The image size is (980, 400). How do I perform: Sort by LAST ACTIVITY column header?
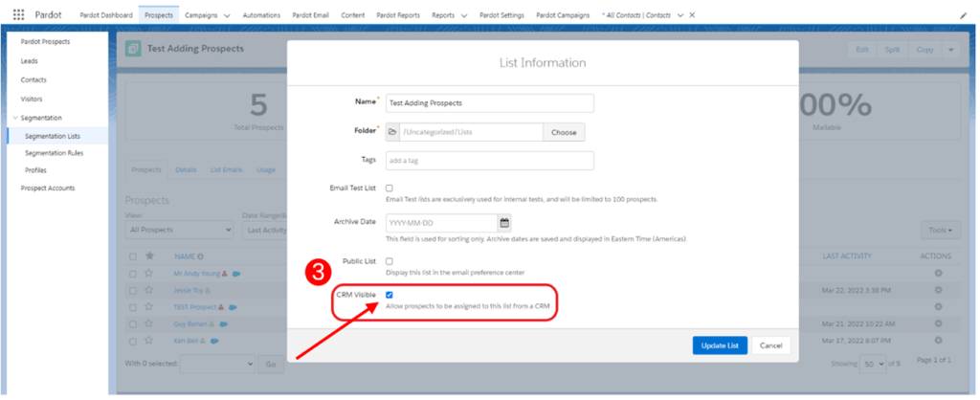847,256
